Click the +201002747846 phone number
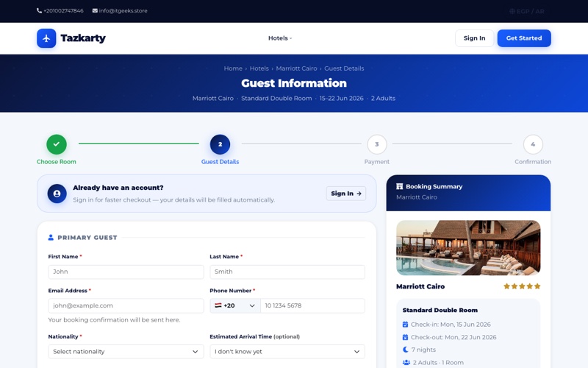 point(63,10)
